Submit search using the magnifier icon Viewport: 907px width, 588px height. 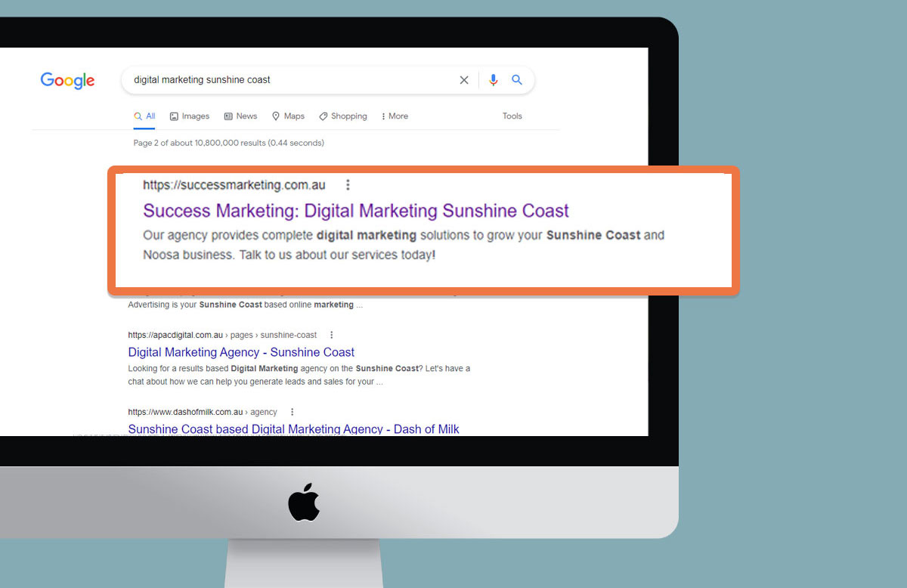point(517,79)
